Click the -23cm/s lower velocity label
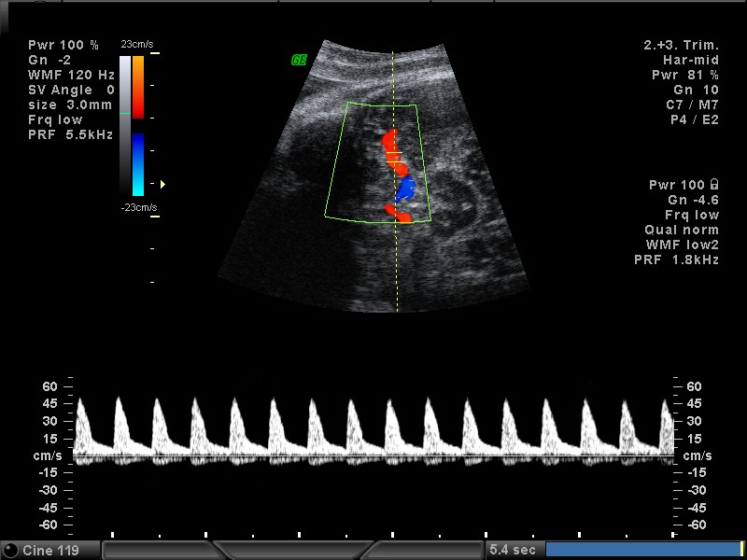The width and height of the screenshot is (747, 560). click(138, 207)
